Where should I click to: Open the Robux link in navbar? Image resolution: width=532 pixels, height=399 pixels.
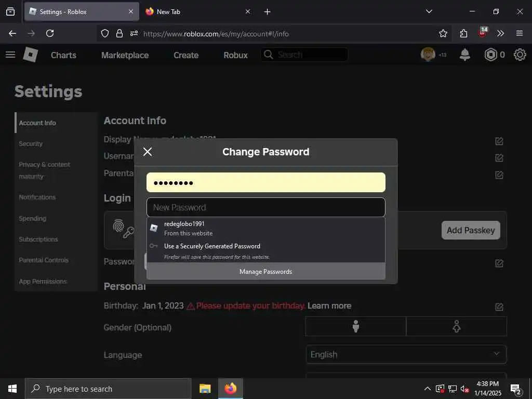click(235, 55)
